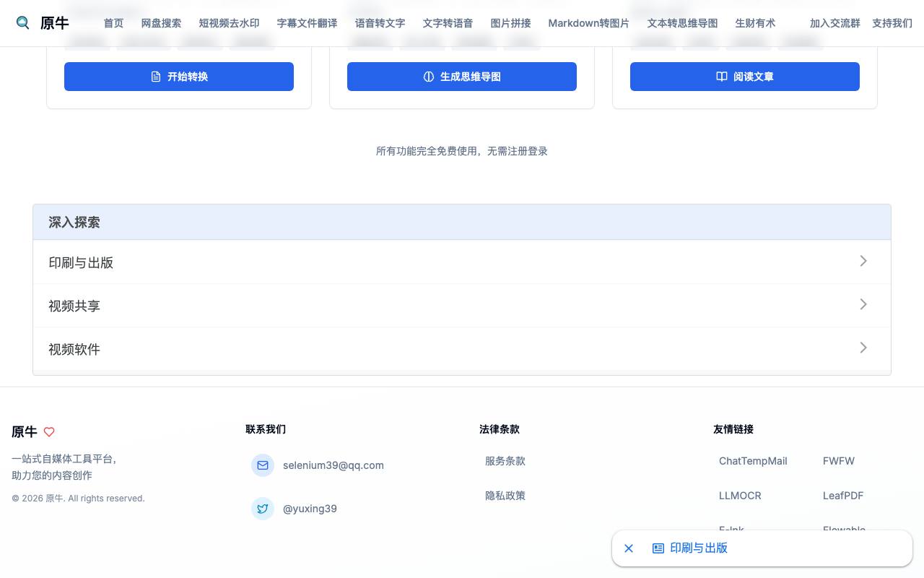924x578 pixels.
Task: Click the 生成思维导图 button
Action: click(x=462, y=77)
